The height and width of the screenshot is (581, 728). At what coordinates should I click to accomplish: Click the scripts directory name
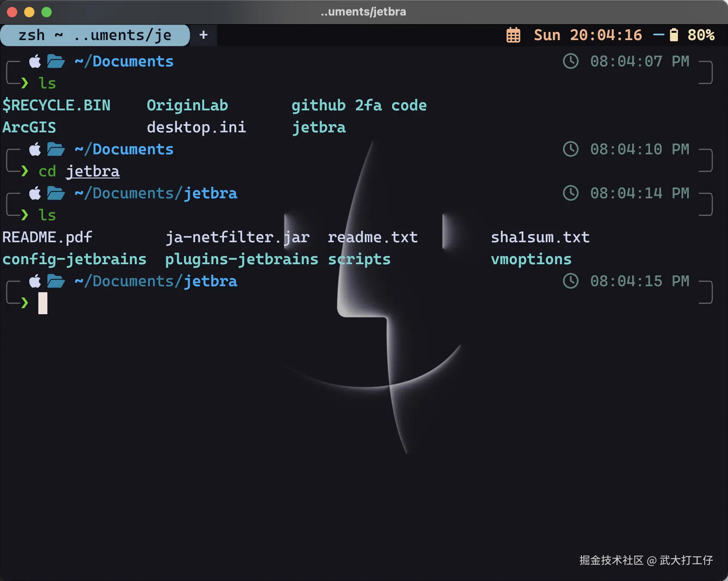click(x=359, y=259)
